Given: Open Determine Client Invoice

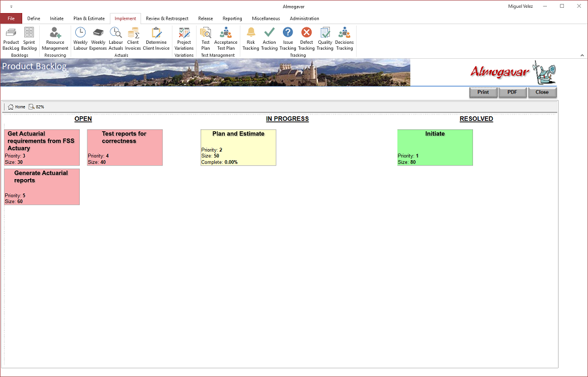Looking at the screenshot, I should click(x=156, y=39).
